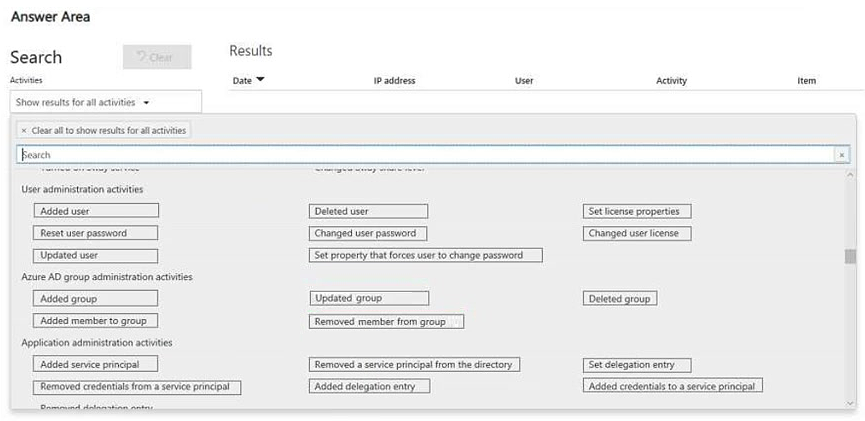Select the Added group activity
865x421 pixels.
click(95, 299)
